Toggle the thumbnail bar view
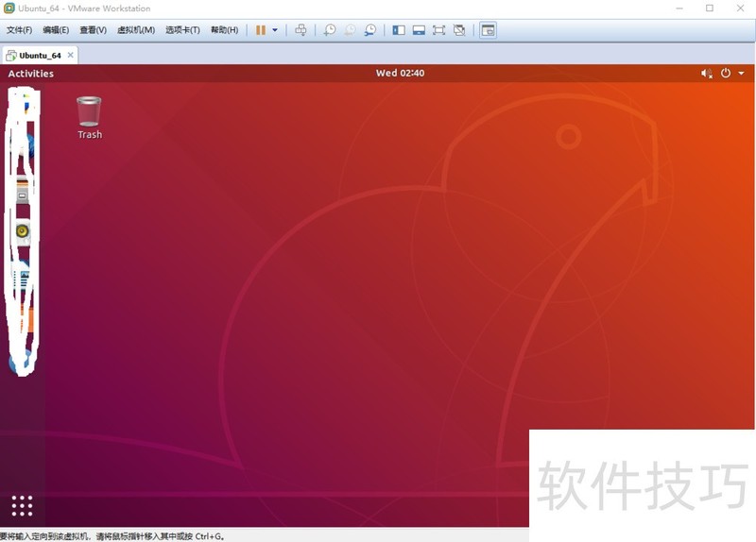Image resolution: width=756 pixels, height=542 pixels. tap(419, 30)
